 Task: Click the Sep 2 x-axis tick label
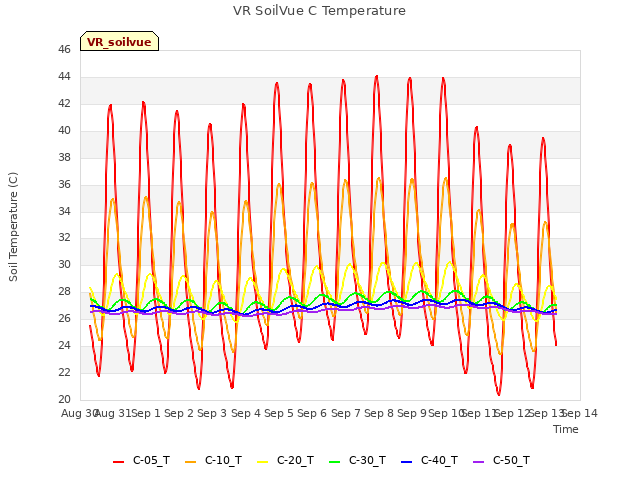tap(179, 413)
